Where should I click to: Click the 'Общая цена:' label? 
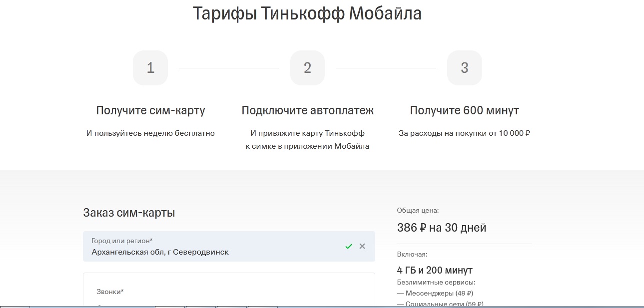(x=418, y=211)
